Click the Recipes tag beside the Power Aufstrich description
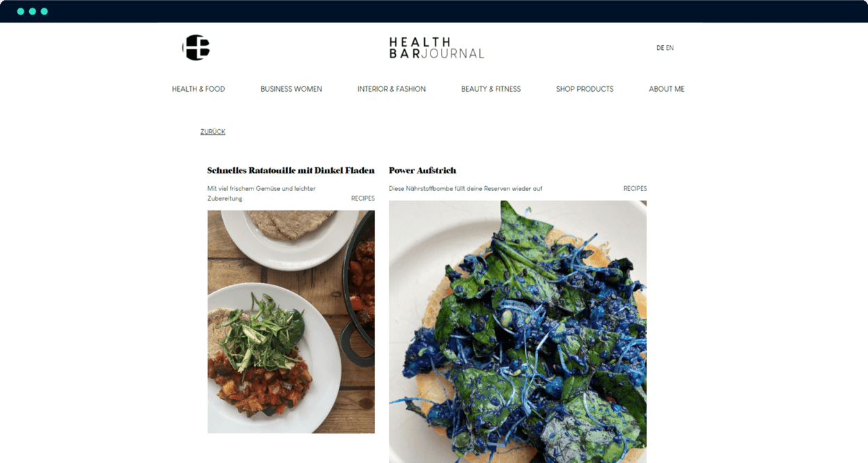Screen dimensions: 868x463 click(x=635, y=189)
